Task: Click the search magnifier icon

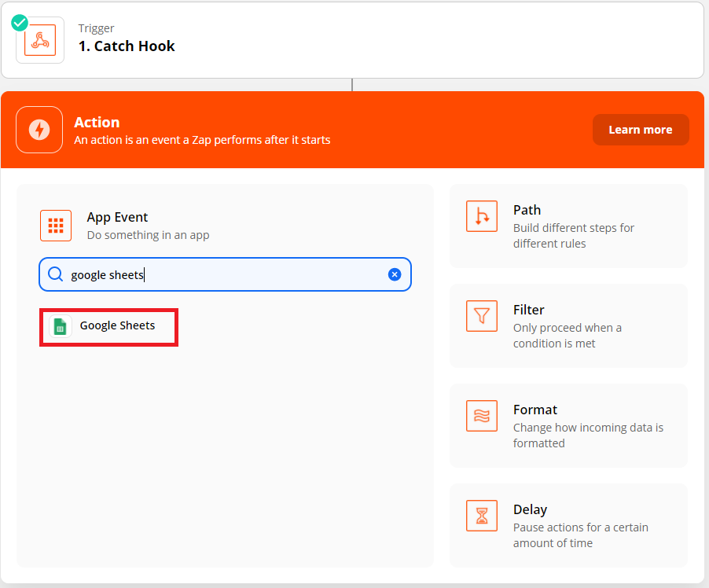Action: 55,274
